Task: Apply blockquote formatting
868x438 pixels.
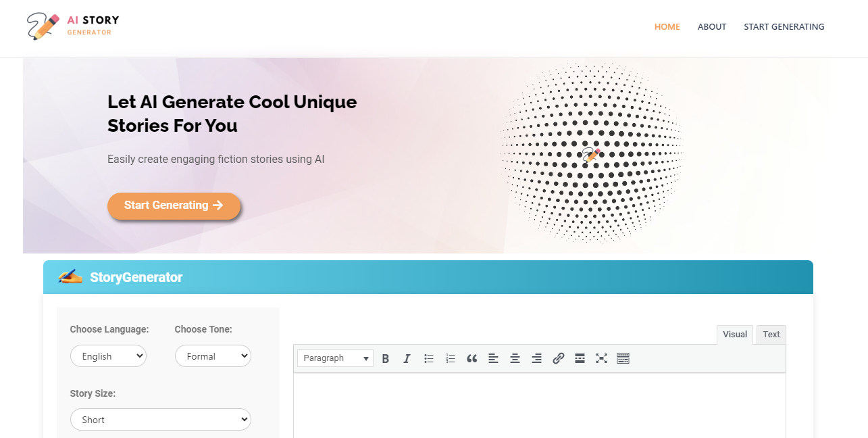Action: (x=471, y=358)
